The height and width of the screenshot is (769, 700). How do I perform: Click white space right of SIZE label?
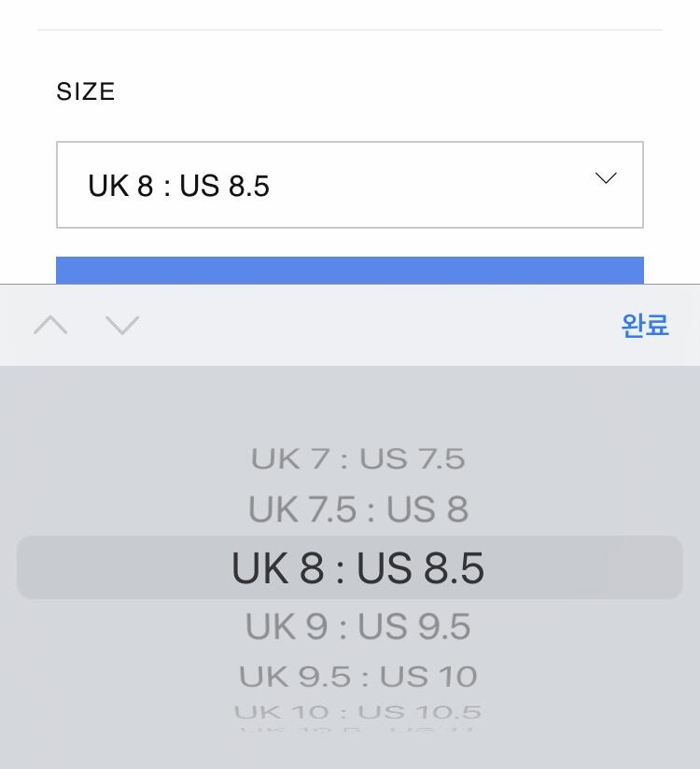point(373,91)
